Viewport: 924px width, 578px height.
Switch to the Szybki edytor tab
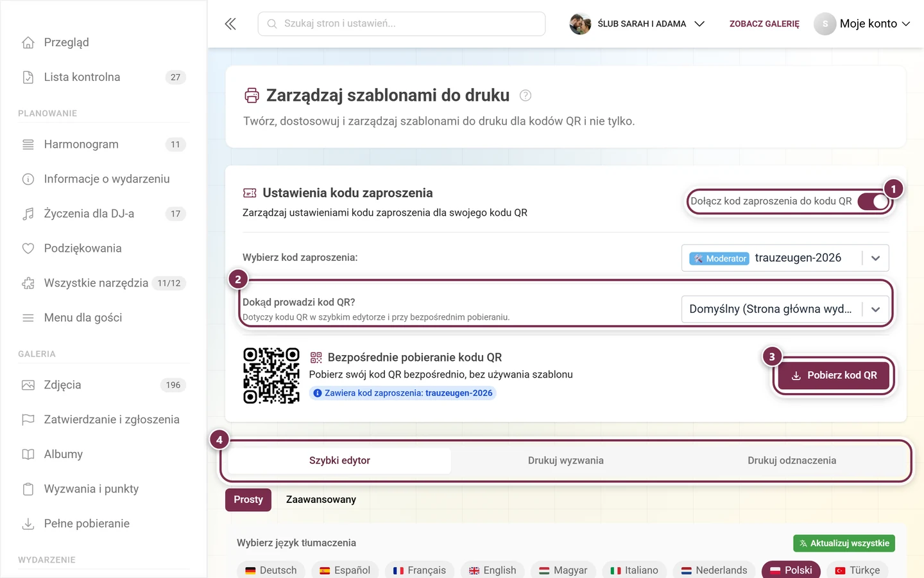click(339, 460)
